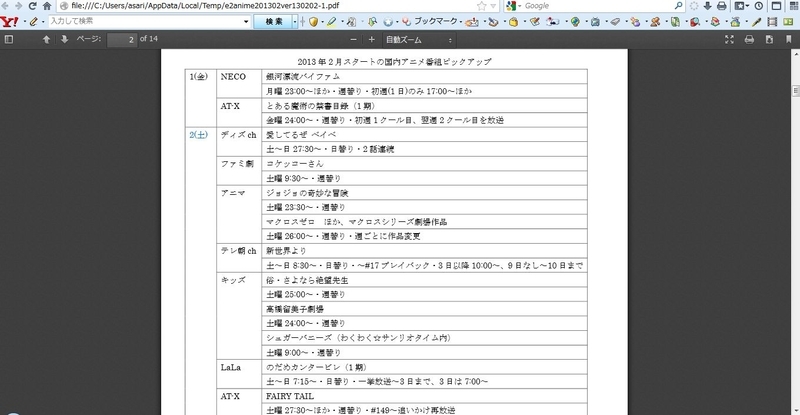
Task: Click the コケッコーさん title row
Action: pos(424,163)
